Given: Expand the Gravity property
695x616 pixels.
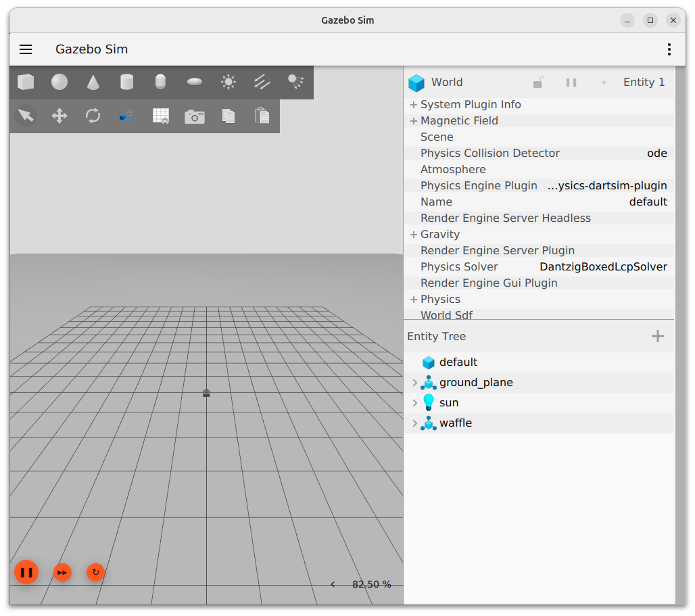Looking at the screenshot, I should coord(413,235).
